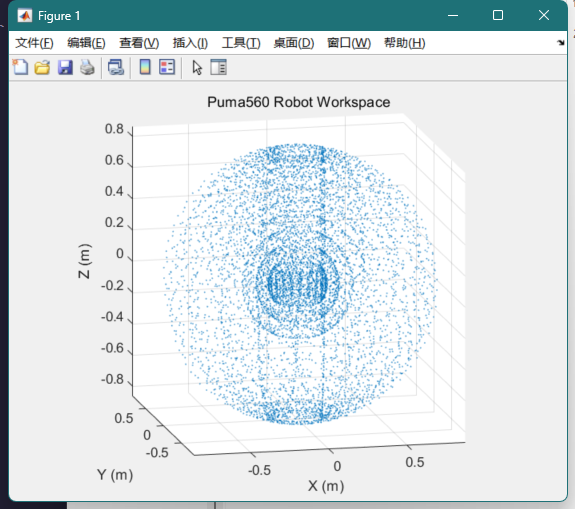Open the 帮助(H) menu
The image size is (575, 509).
point(404,43)
